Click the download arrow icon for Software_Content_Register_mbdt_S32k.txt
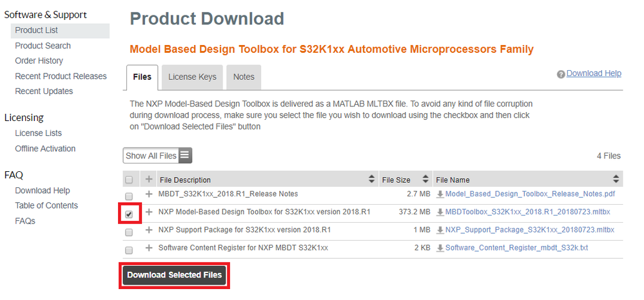The width and height of the screenshot is (644, 300). click(x=440, y=248)
